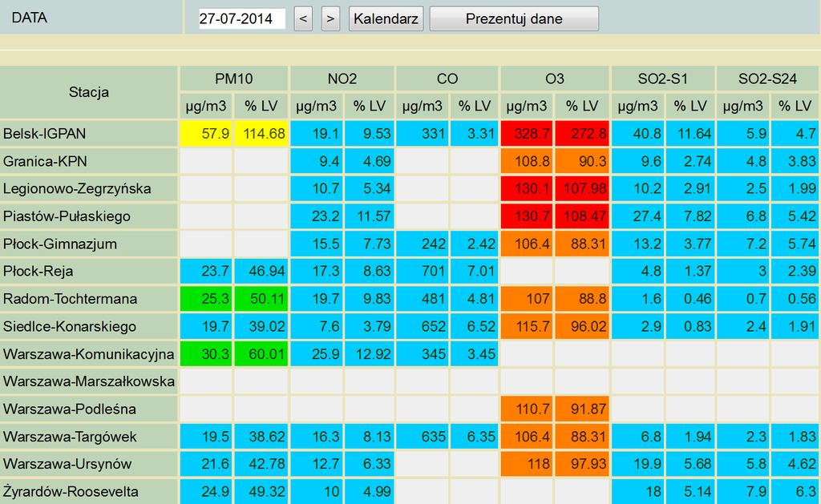Image resolution: width=821 pixels, height=504 pixels.
Task: Click PM10 value 19.5 for Warszawa-Targówek
Action: 206,437
